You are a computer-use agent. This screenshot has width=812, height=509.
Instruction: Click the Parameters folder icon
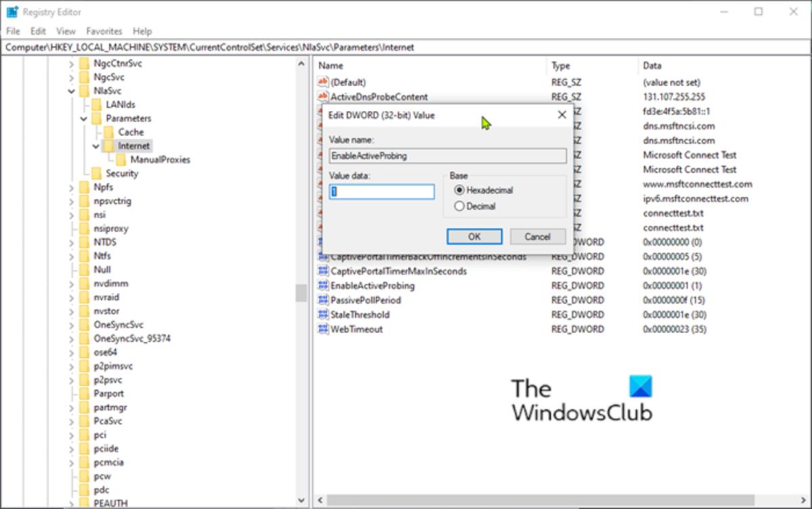click(96, 118)
